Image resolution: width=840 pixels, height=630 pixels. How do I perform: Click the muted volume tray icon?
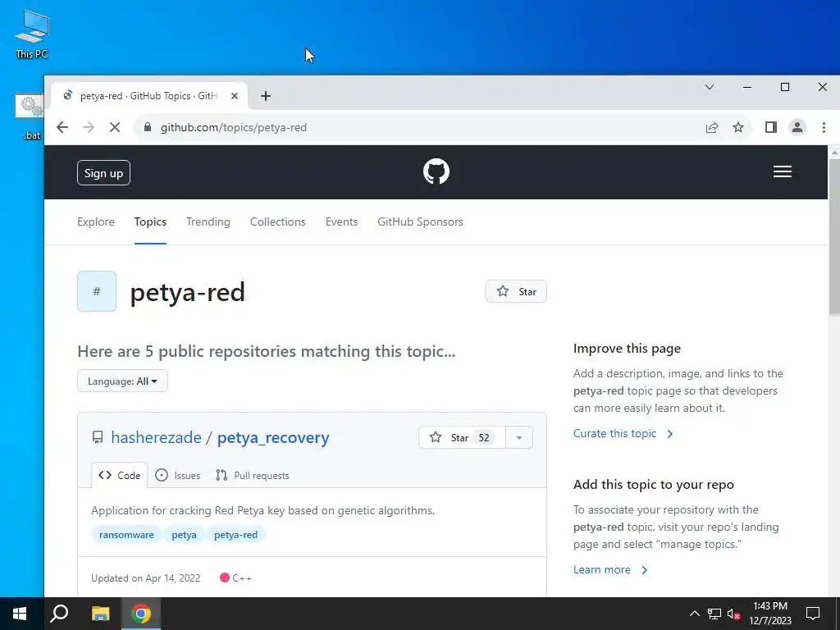tap(734, 614)
